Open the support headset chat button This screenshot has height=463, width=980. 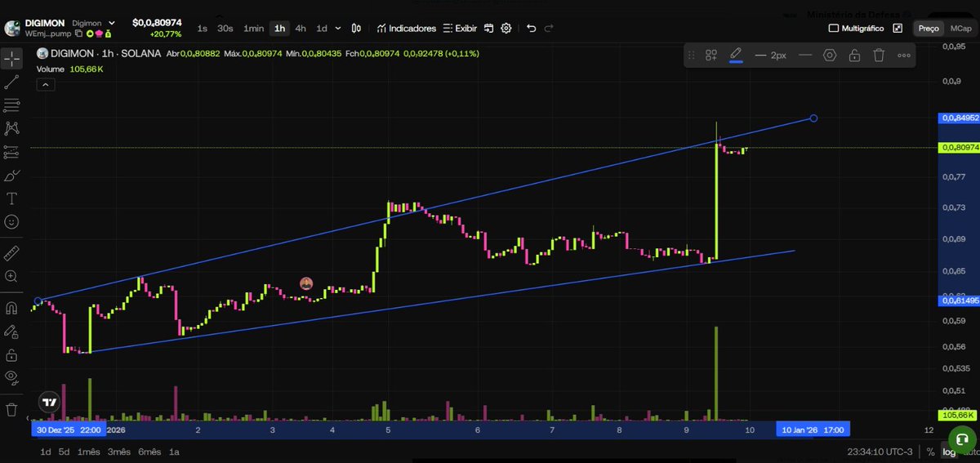[x=961, y=439]
